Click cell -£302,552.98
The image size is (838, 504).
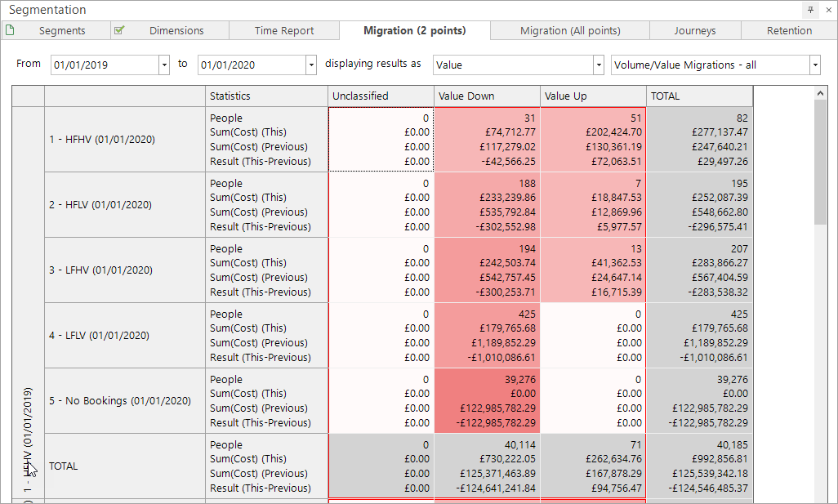pos(505,226)
